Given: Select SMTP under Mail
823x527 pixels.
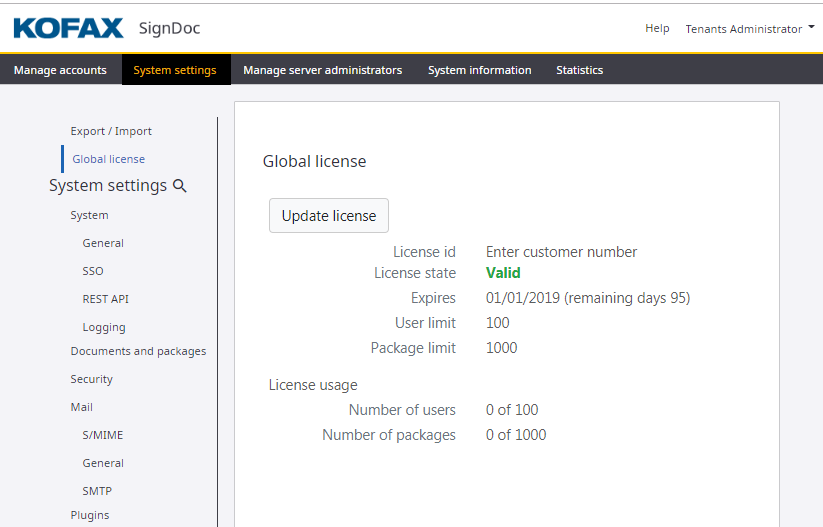Looking at the screenshot, I should [97, 491].
